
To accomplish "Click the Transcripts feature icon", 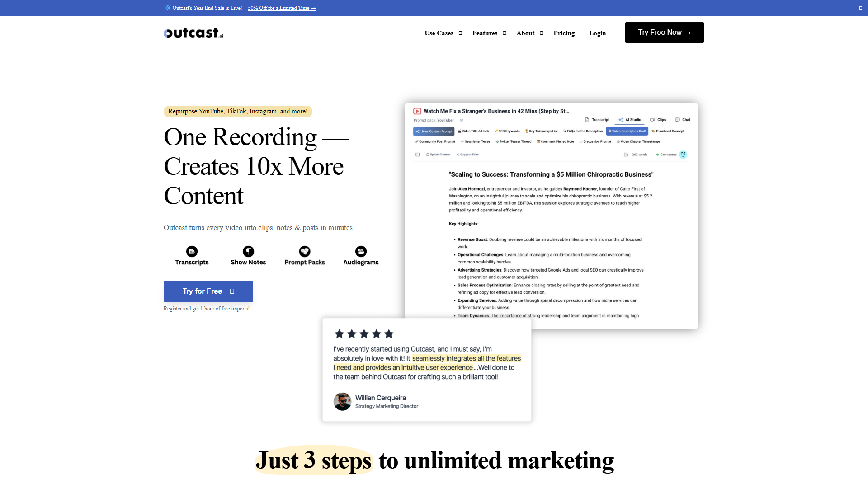I will click(192, 251).
